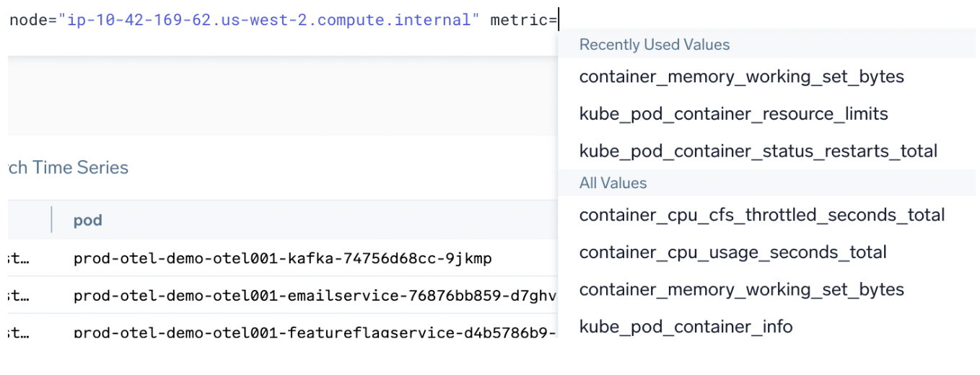Pick kube_pod_container_status_restarts_total metric value
Image resolution: width=980 pixels, height=375 pixels.
point(758,151)
